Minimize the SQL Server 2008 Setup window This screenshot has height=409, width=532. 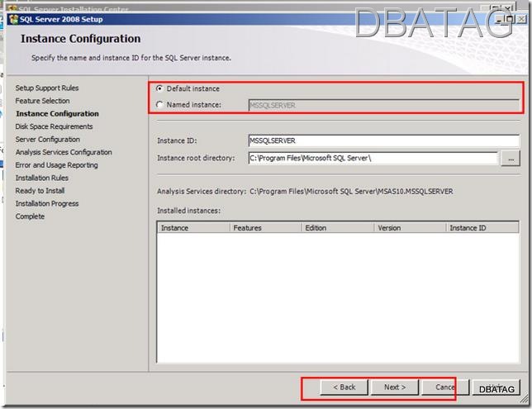(x=499, y=19)
